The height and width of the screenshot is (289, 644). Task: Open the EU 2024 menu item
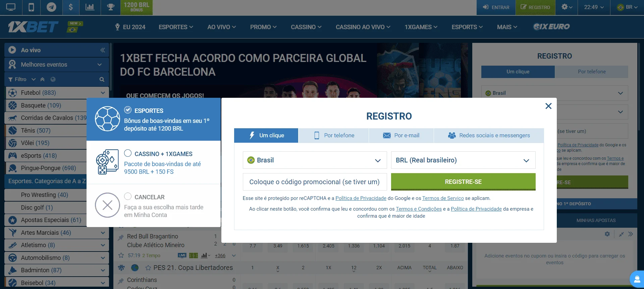[x=130, y=27]
